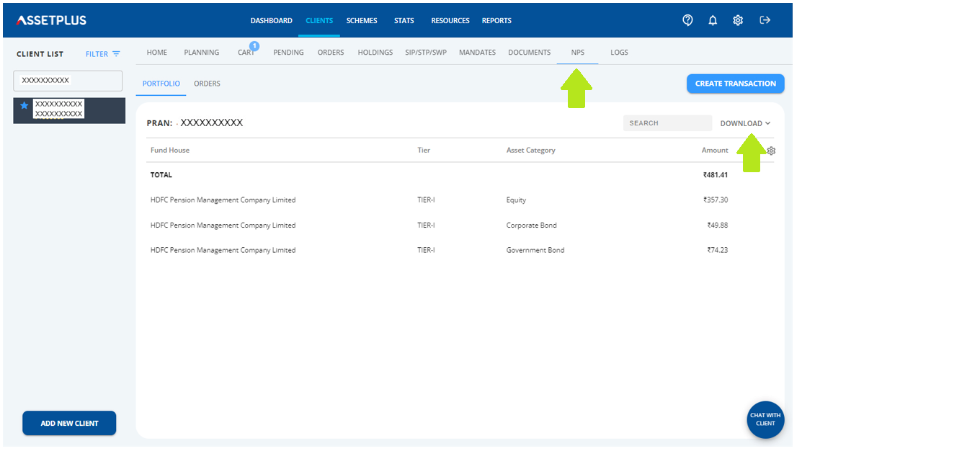Click HDFC Pension fund house in Equity row
The height and width of the screenshot is (464, 980).
pyautogui.click(x=223, y=200)
